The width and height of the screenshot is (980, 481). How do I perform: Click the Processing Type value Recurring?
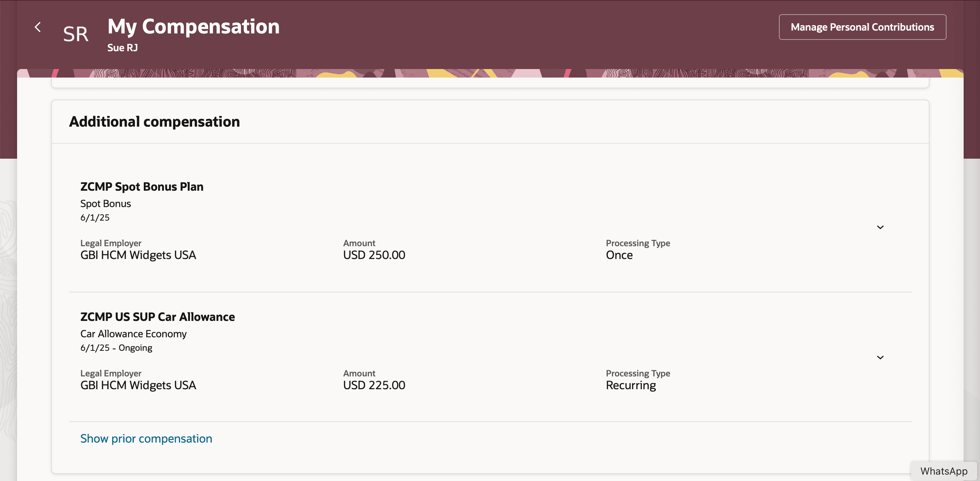(x=631, y=385)
